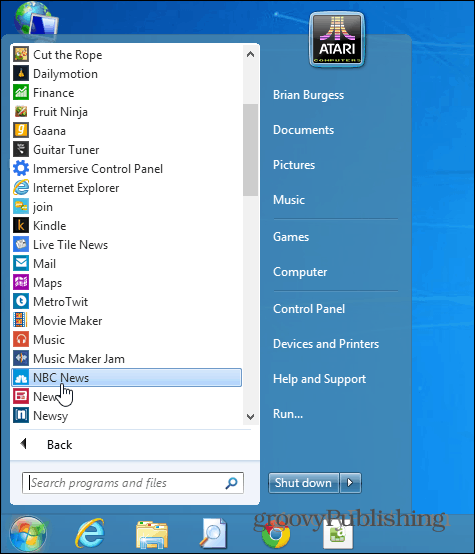Image resolution: width=475 pixels, height=554 pixels.
Task: Open the Pictures library link
Action: click(x=294, y=165)
